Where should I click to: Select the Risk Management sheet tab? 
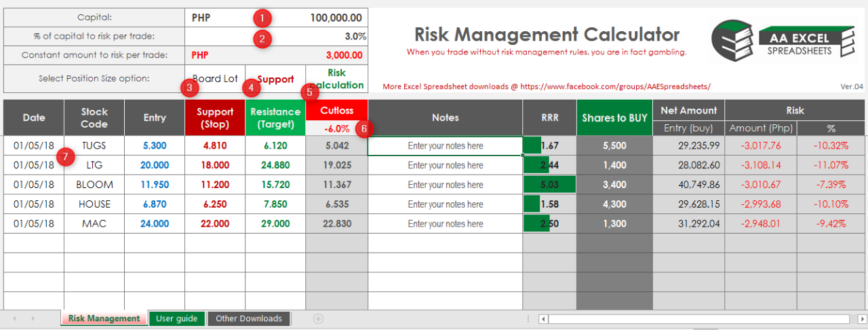(104, 318)
